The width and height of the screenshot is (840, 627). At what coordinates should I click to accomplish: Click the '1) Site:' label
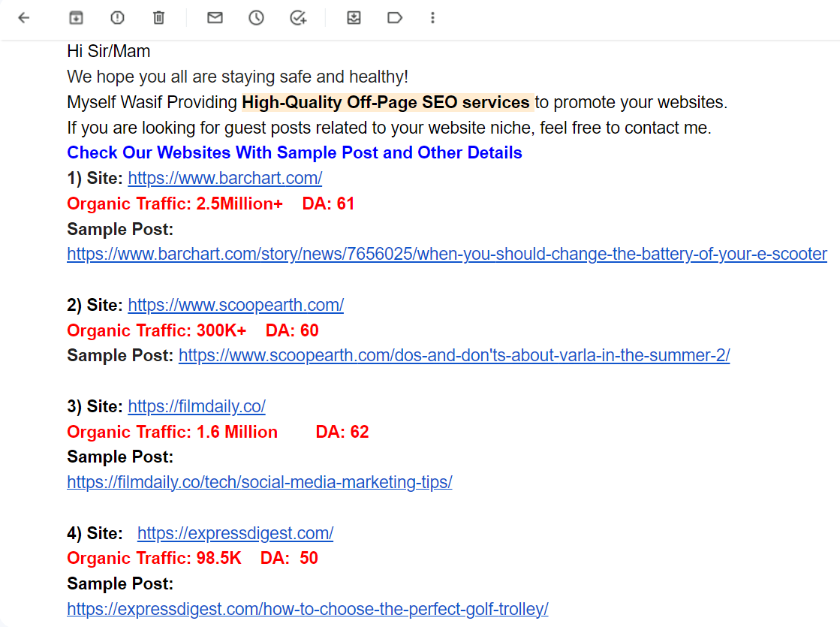click(x=95, y=178)
